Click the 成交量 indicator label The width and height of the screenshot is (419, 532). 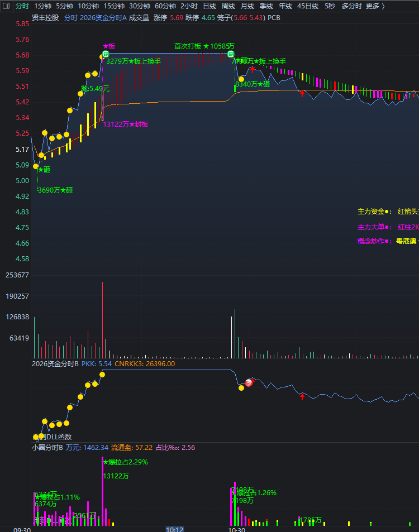139,18
